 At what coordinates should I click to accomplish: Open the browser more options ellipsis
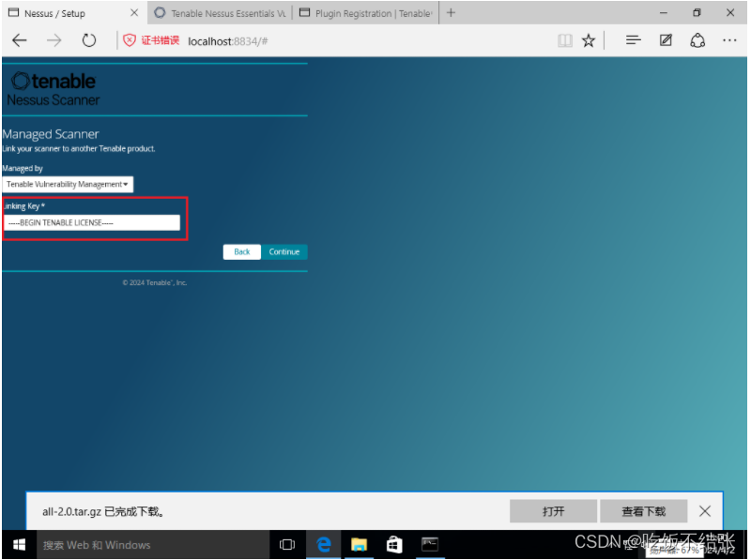pyautogui.click(x=729, y=40)
